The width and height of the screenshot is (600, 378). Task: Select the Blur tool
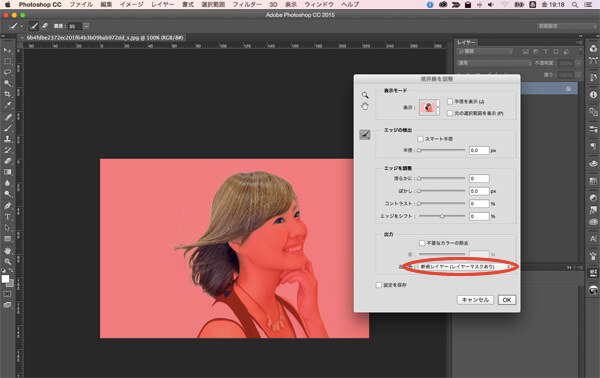point(7,183)
